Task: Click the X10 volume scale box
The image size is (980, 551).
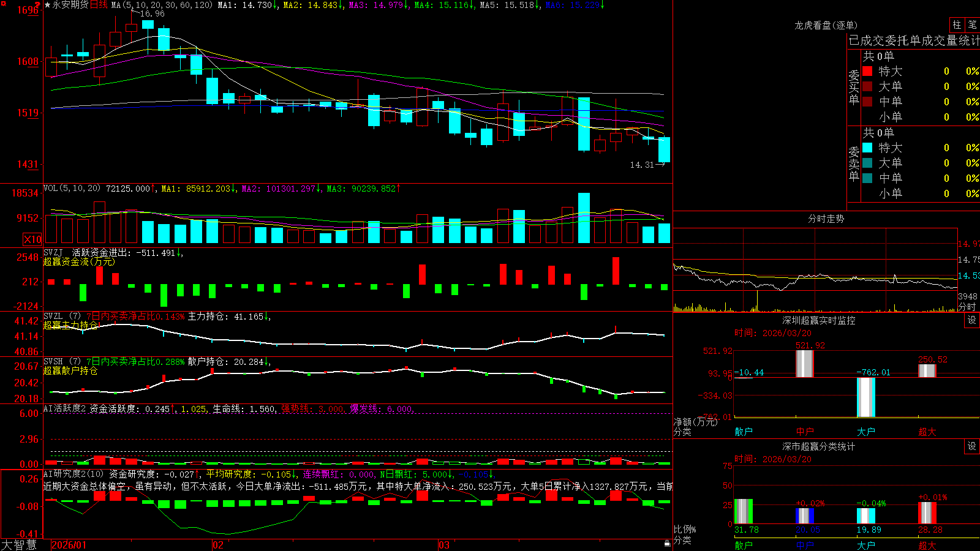Action: [32, 239]
